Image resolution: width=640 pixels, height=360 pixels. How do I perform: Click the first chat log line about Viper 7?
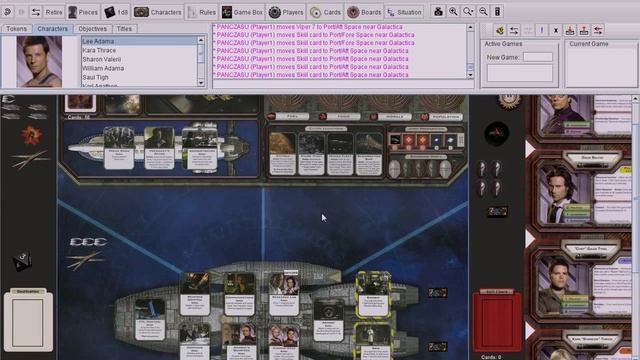click(309, 27)
